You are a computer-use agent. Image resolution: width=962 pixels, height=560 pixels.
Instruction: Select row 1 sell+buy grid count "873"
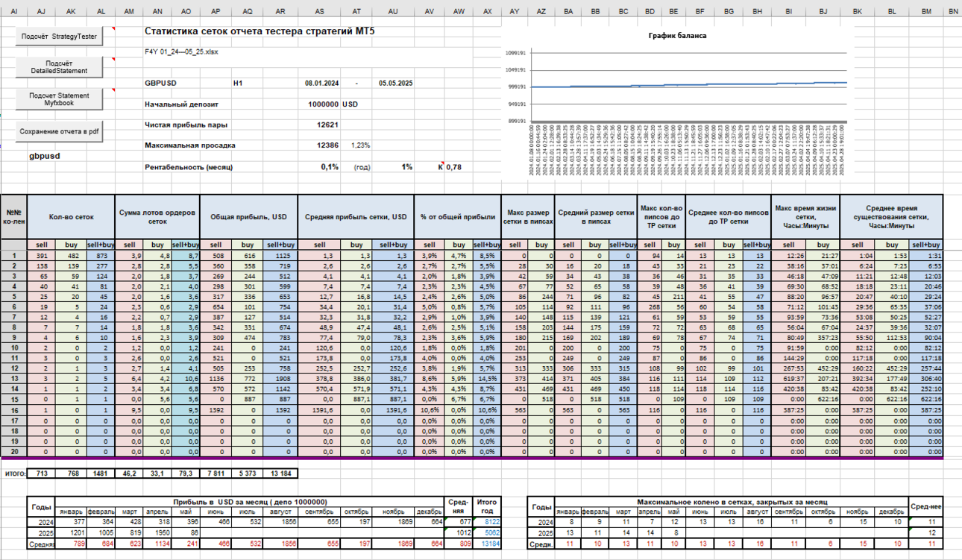tap(100, 255)
